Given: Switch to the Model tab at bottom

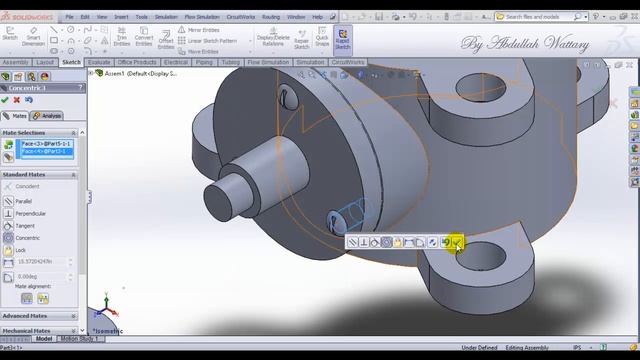Looking at the screenshot, I should tap(44, 339).
